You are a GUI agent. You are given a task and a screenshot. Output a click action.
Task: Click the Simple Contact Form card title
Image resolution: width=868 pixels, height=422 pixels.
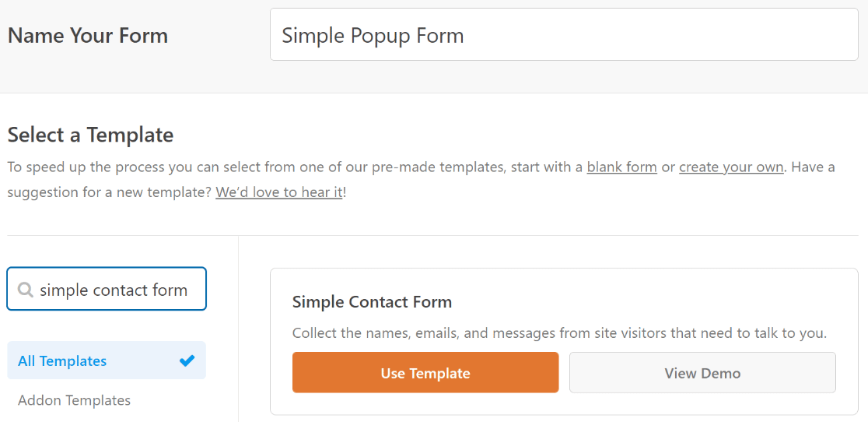372,302
